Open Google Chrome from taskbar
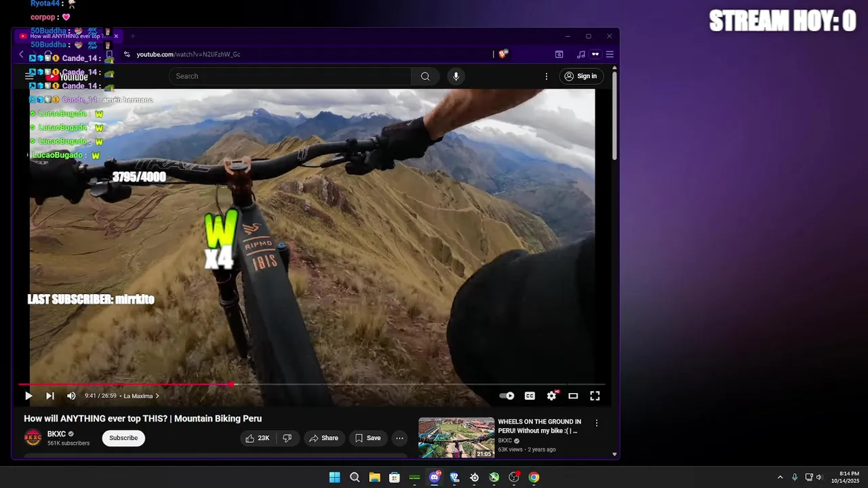Screen dimensions: 868x488 (x=534, y=477)
